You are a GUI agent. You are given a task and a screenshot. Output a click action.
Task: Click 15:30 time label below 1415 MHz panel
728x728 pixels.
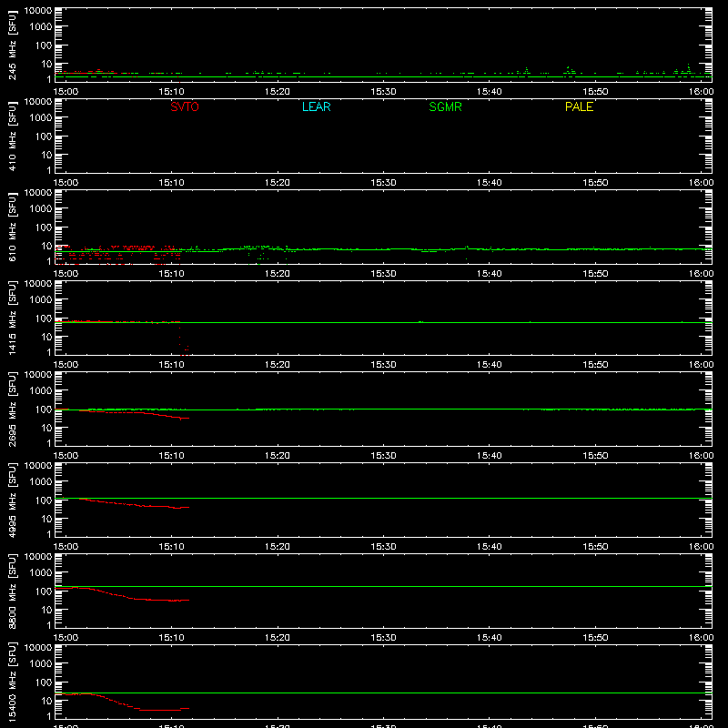click(x=383, y=365)
